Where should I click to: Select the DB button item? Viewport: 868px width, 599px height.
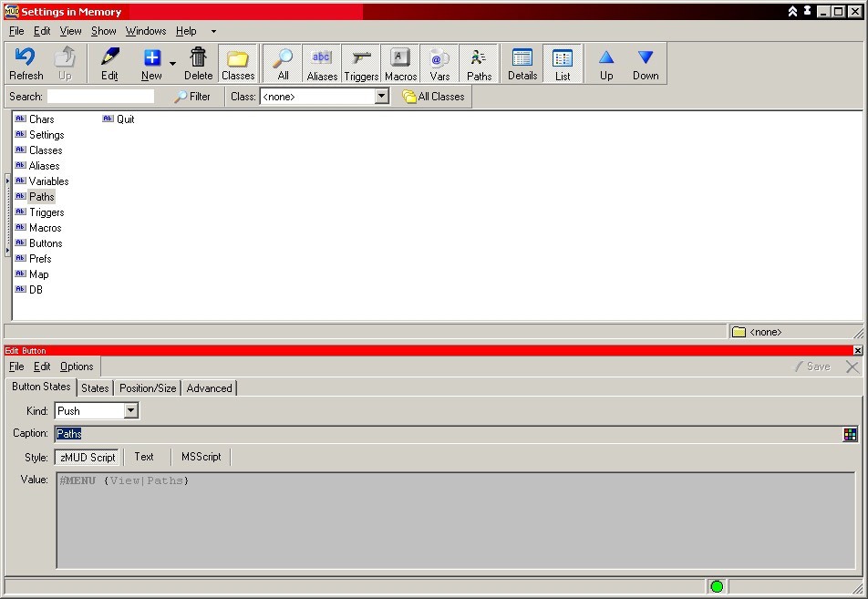point(29,290)
